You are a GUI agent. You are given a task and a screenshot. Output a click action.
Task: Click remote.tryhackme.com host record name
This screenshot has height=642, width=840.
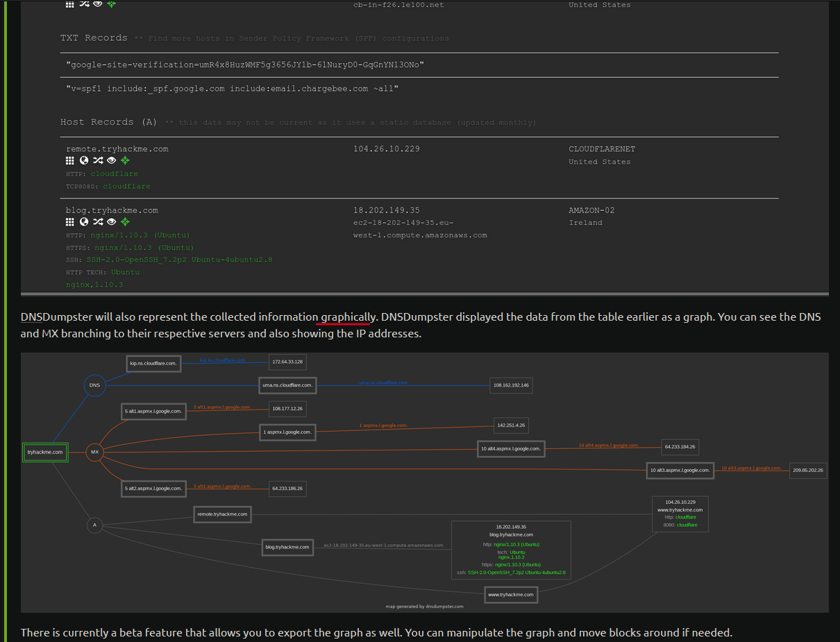(117, 149)
